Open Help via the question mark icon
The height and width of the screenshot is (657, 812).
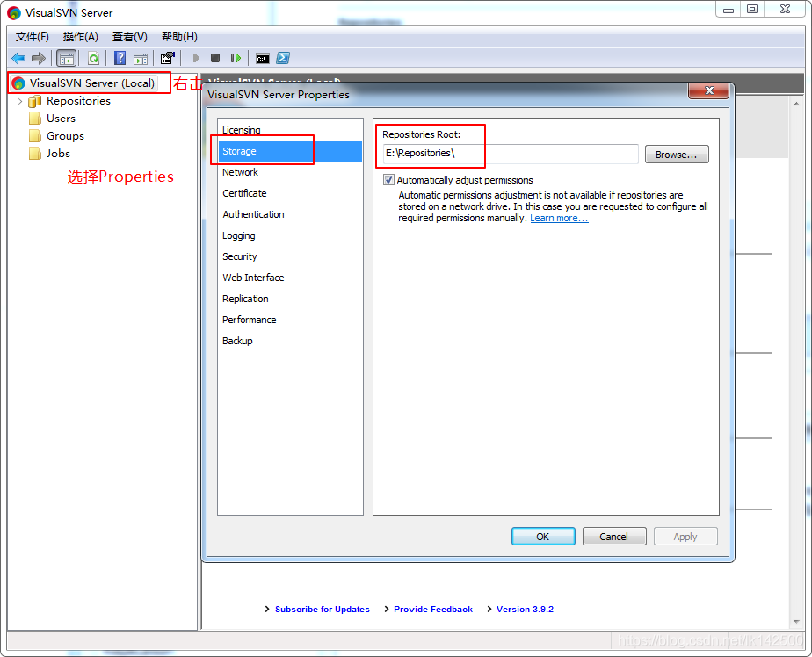click(x=120, y=58)
